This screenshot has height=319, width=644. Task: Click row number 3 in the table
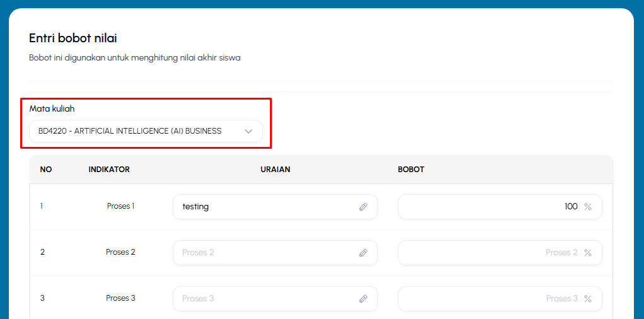tap(42, 298)
